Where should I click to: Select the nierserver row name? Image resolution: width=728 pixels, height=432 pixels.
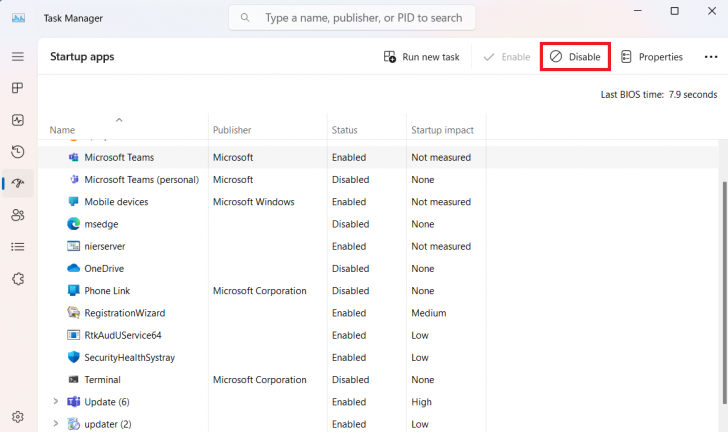point(105,247)
